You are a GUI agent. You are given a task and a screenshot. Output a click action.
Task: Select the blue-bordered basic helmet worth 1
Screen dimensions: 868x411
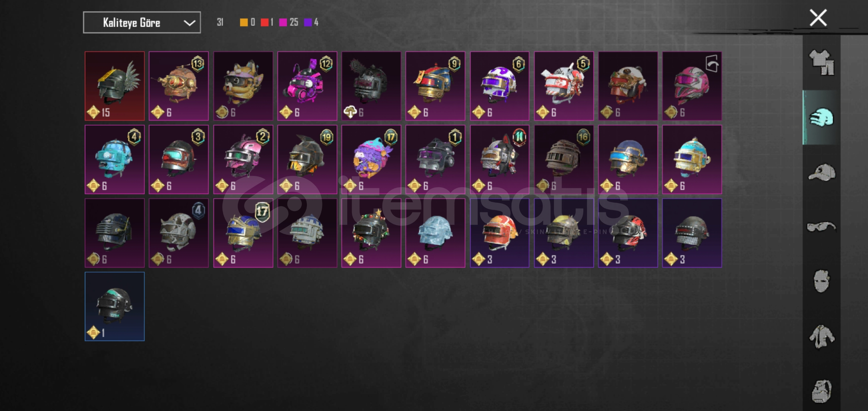pos(115,306)
